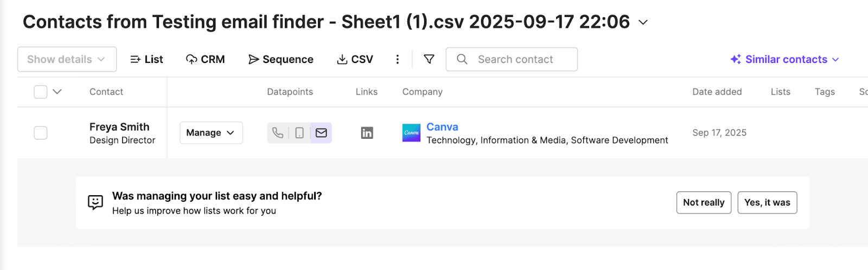Image resolution: width=868 pixels, height=270 pixels.
Task: Push contacts to CRM
Action: (205, 59)
